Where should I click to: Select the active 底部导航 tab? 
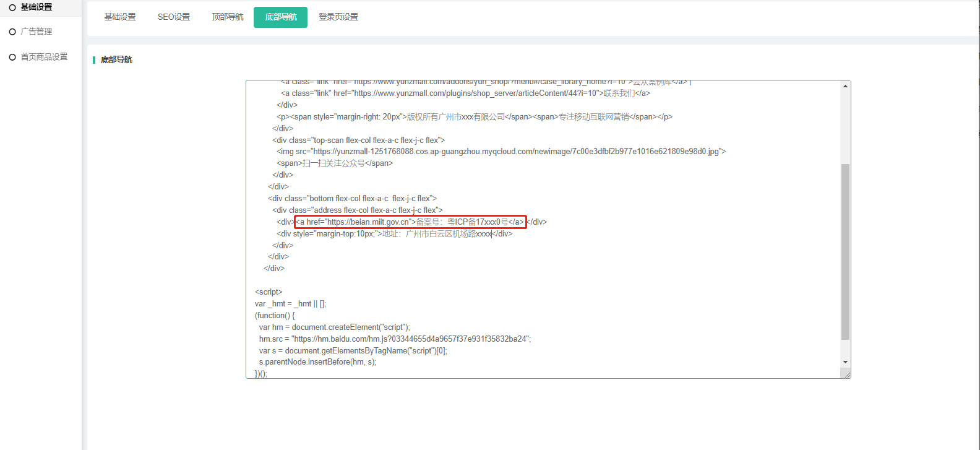click(281, 17)
